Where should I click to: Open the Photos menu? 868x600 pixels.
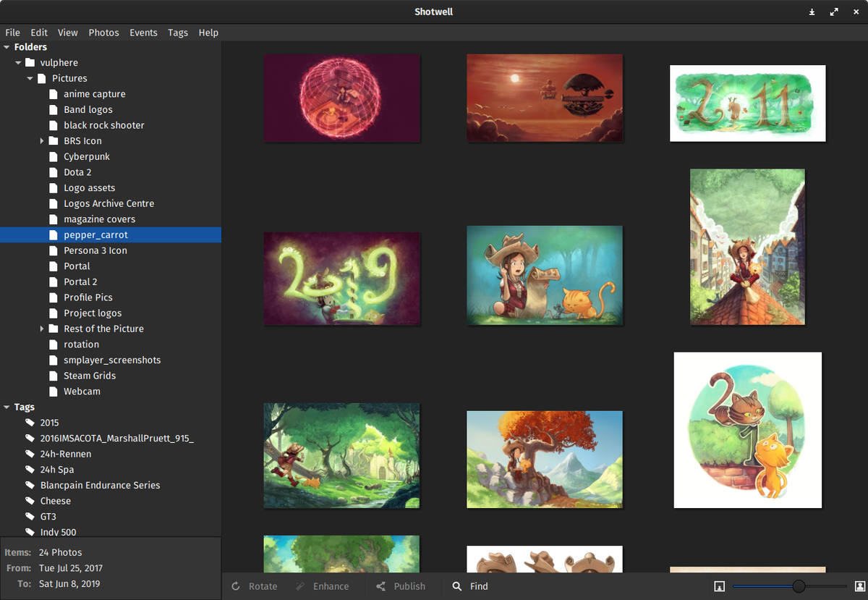tap(104, 33)
